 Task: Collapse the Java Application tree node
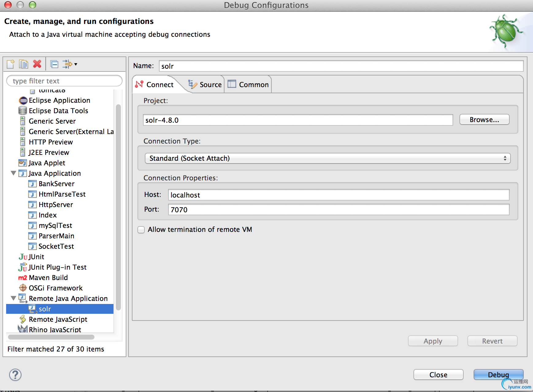pyautogui.click(x=13, y=173)
